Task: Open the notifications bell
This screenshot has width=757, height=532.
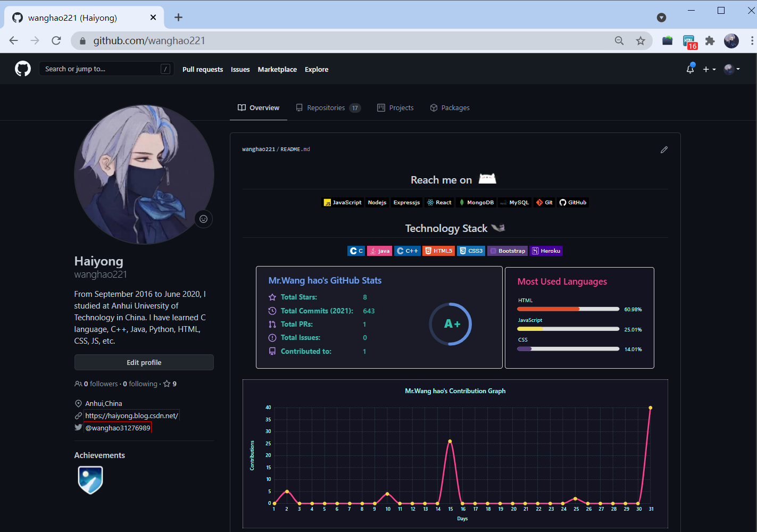Action: coord(691,69)
